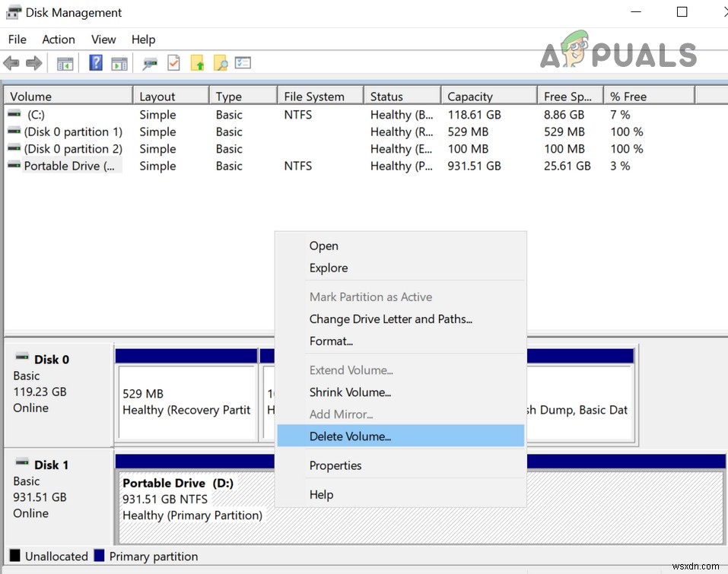Open Help using the blue question mark icon
The width and height of the screenshot is (728, 574).
coord(95,62)
